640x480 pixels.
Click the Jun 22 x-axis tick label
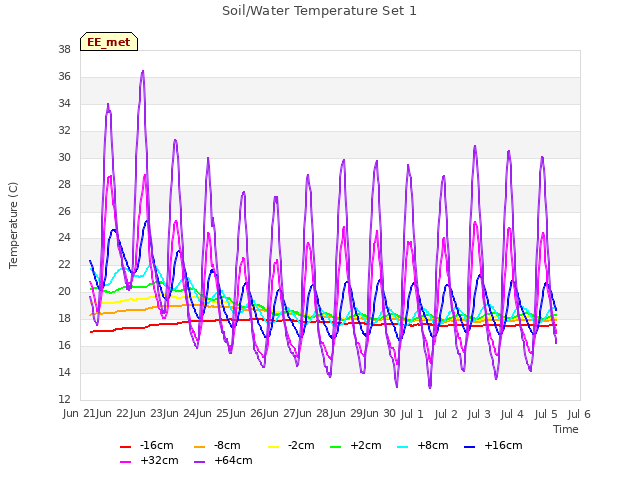pyautogui.click(x=113, y=414)
